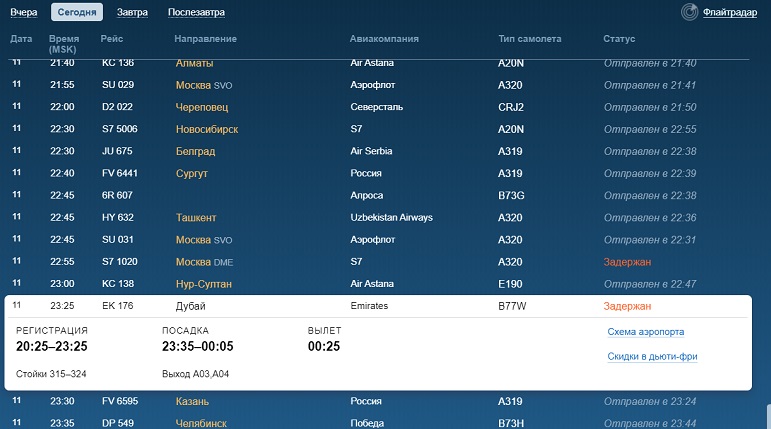Click the CRJ2 aircraft type
The height and width of the screenshot is (429, 771).
click(x=511, y=107)
